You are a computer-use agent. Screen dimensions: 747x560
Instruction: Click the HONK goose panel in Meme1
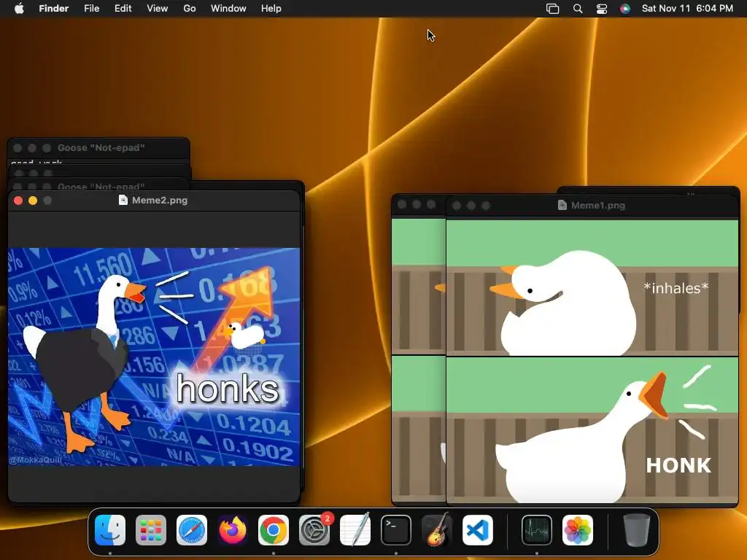coord(592,430)
